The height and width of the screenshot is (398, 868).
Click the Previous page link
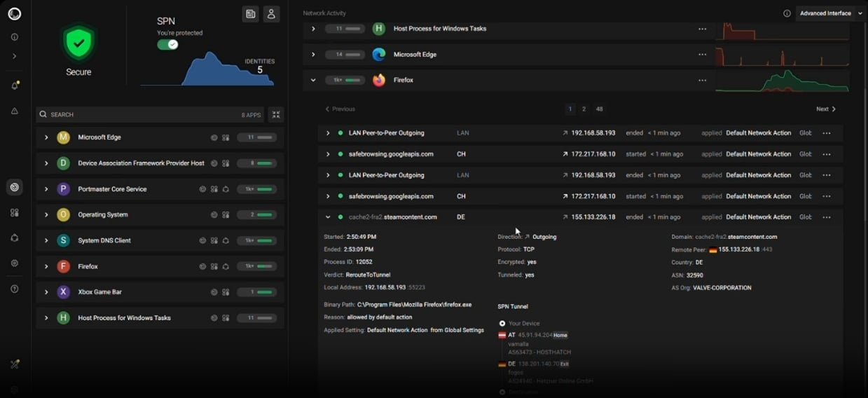[340, 109]
